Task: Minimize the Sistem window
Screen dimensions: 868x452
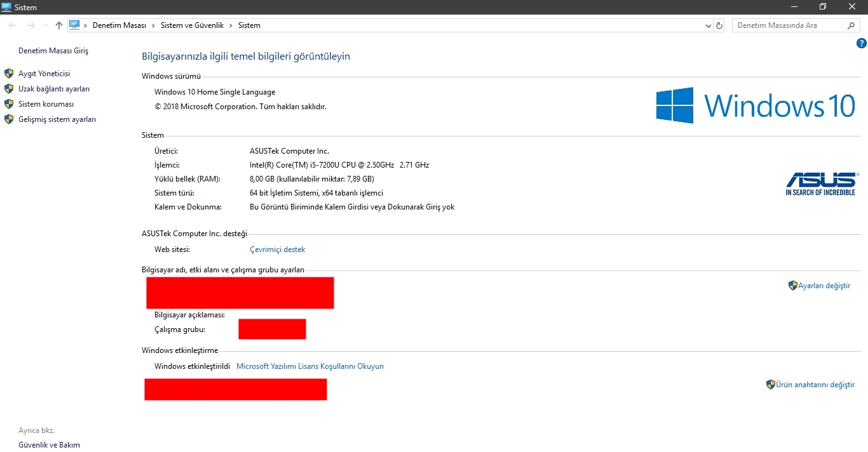Action: [x=794, y=7]
